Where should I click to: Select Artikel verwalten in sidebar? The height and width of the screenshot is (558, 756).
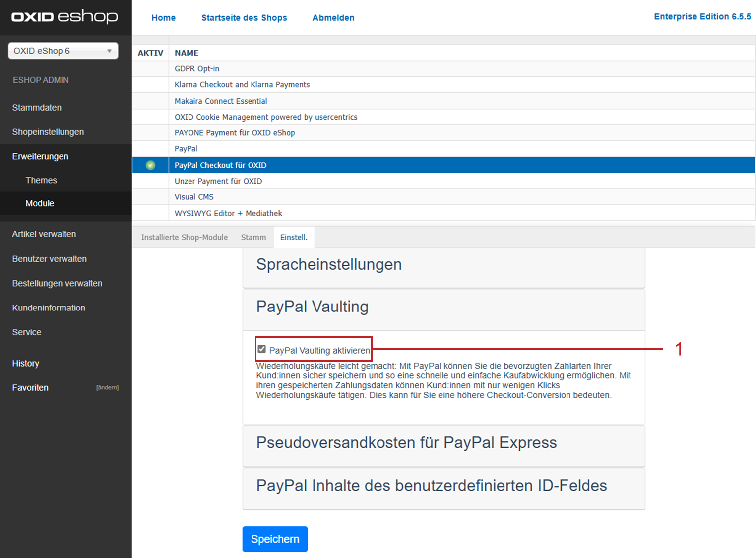point(44,234)
